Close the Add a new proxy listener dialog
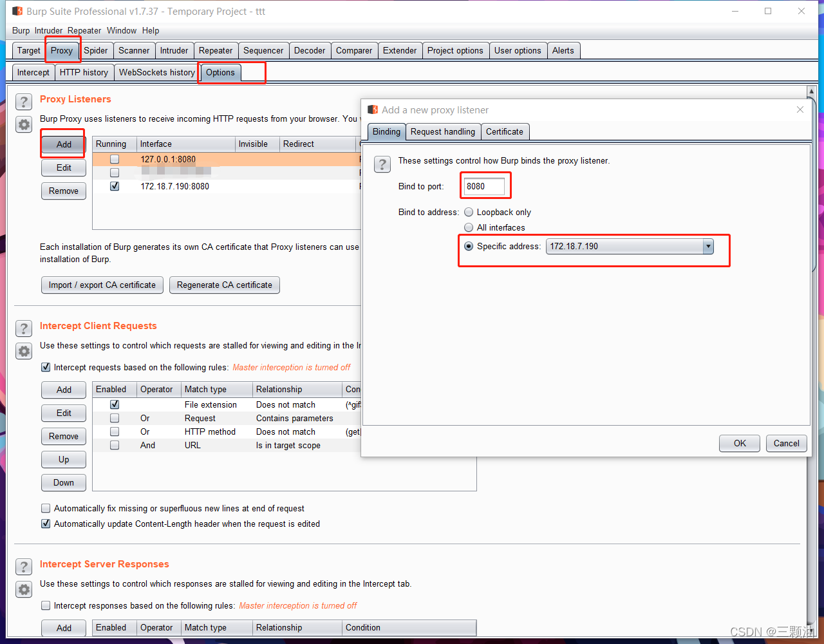824x644 pixels. click(x=800, y=109)
